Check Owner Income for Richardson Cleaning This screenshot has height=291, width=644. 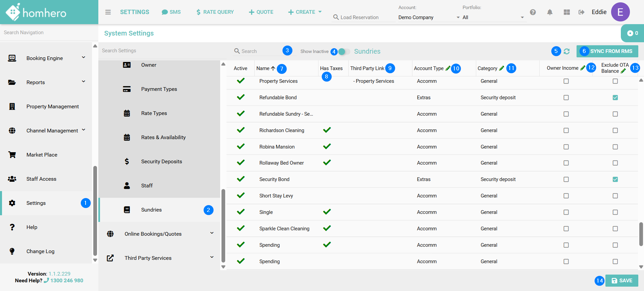coord(566,130)
